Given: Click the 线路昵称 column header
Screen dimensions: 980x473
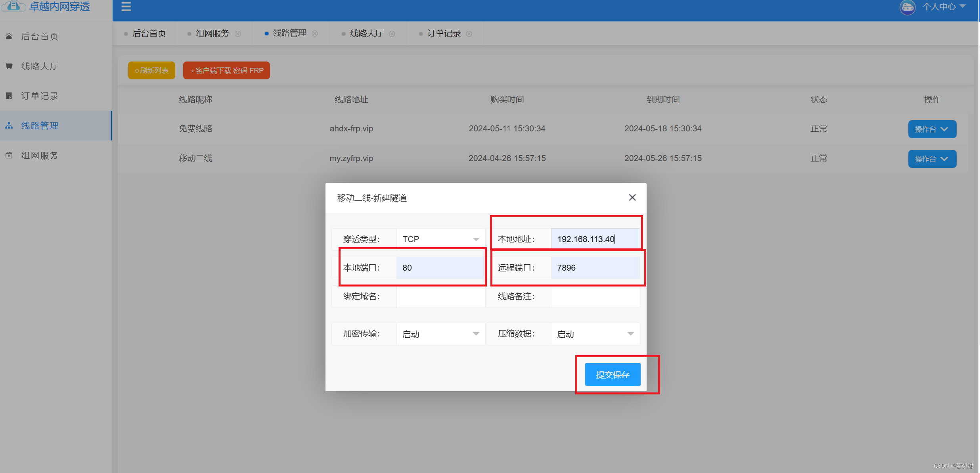Looking at the screenshot, I should (x=195, y=99).
